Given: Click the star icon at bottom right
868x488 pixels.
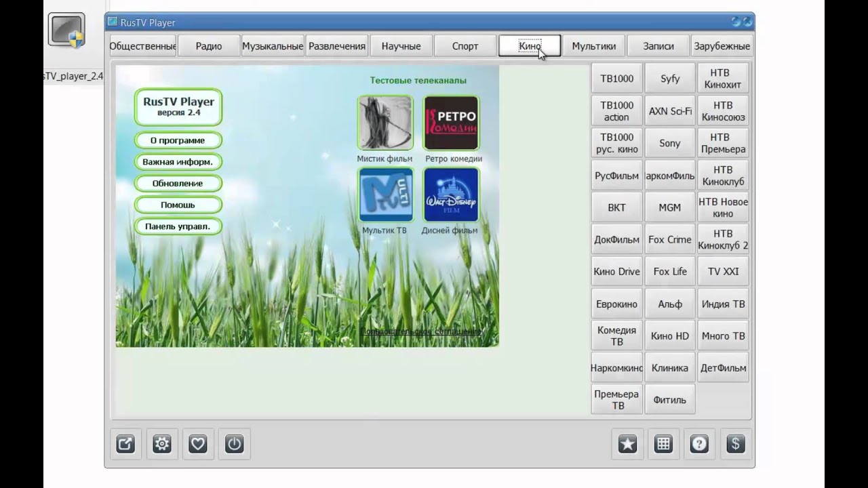Looking at the screenshot, I should [627, 444].
